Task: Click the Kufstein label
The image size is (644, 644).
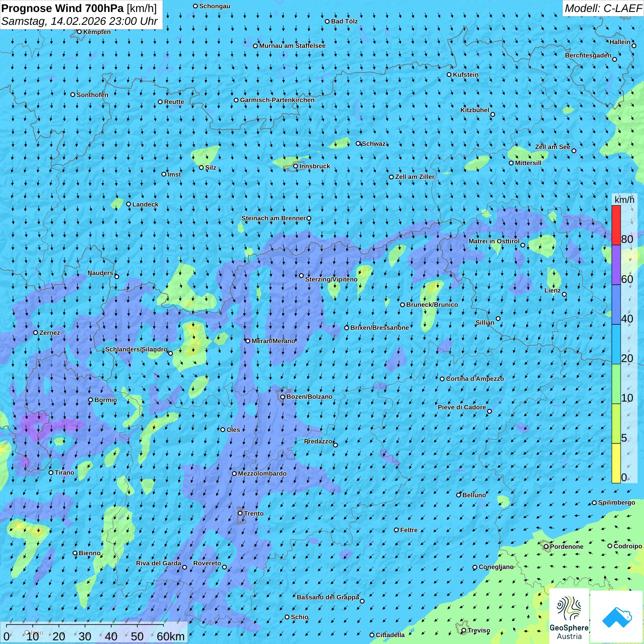Action: click(466, 75)
